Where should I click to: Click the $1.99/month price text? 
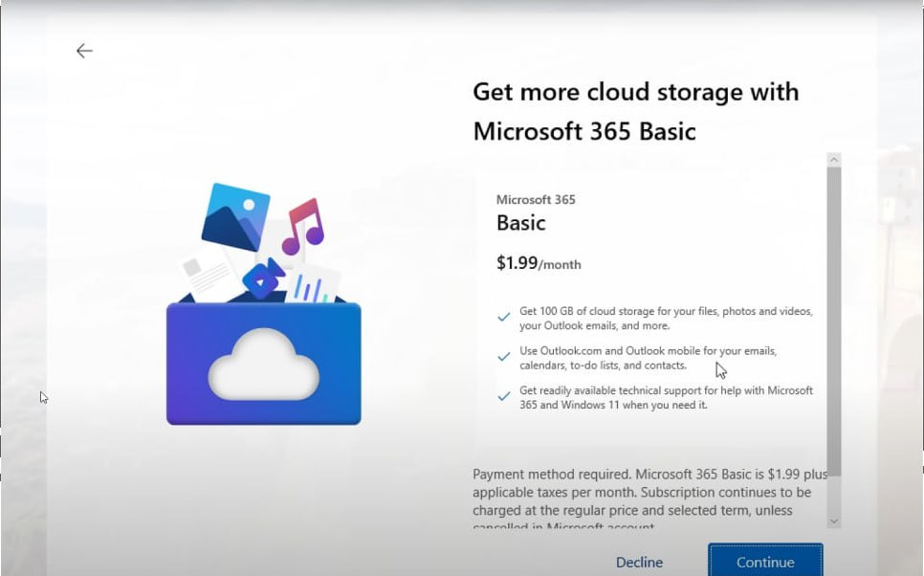(539, 263)
